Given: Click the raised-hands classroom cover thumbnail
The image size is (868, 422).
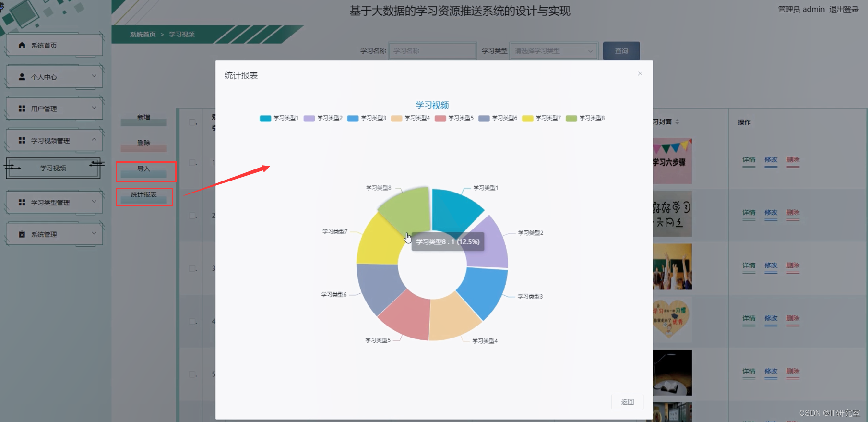Looking at the screenshot, I should click(x=672, y=266).
